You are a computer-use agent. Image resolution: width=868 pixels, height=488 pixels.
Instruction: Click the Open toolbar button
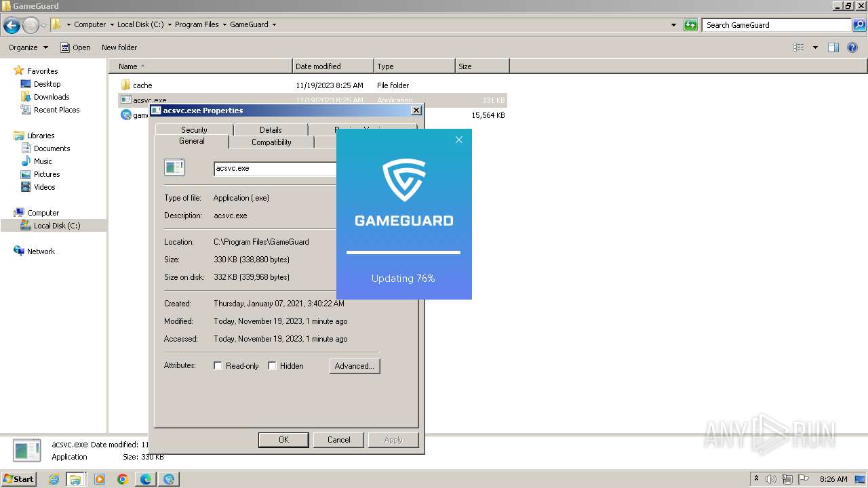pos(75,47)
